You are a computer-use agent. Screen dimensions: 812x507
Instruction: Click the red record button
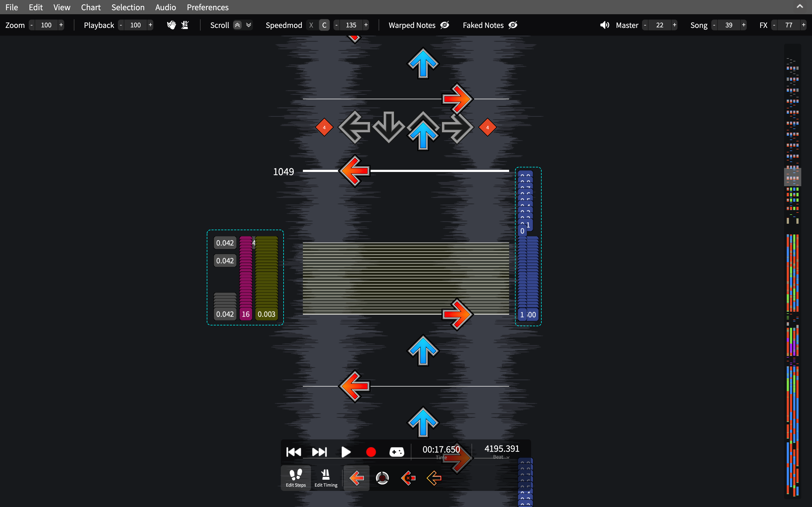point(371,452)
